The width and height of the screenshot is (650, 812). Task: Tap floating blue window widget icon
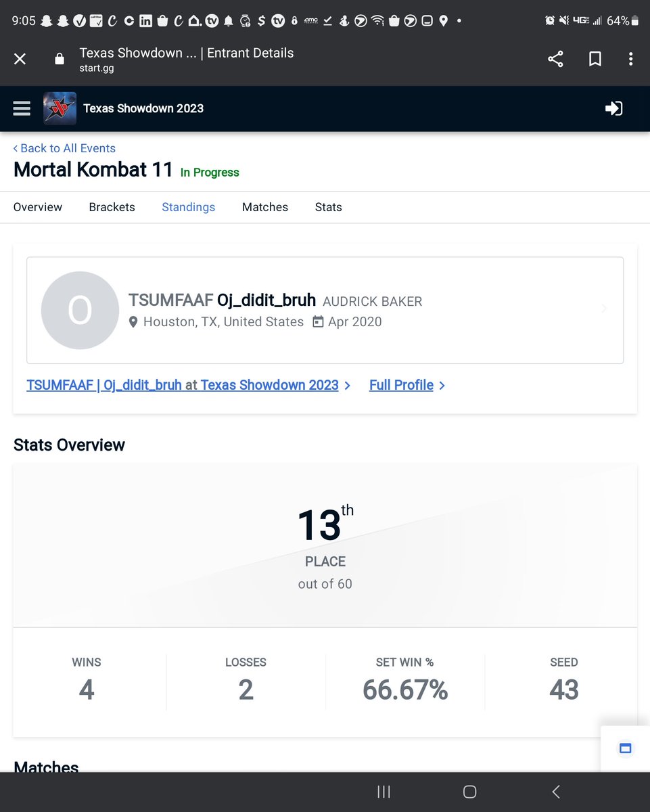tap(625, 748)
